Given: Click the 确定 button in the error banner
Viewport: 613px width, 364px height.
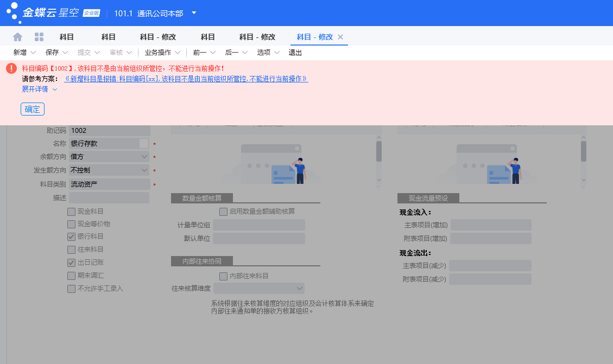Looking at the screenshot, I should tap(32, 108).
